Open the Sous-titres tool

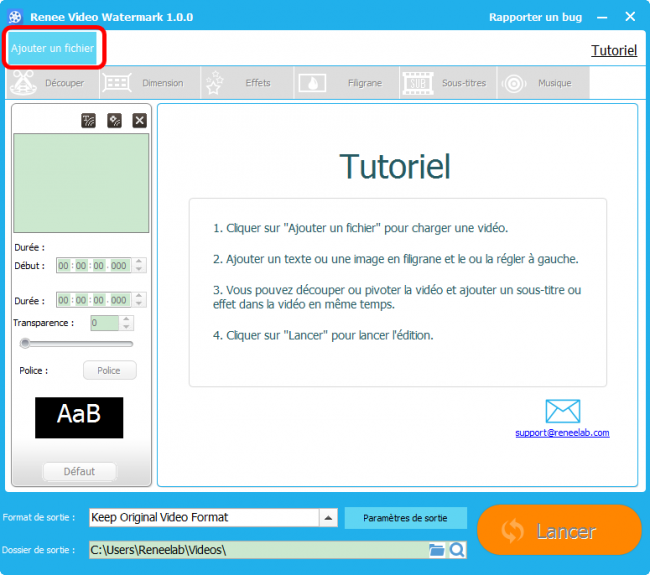pyautogui.click(x=448, y=83)
